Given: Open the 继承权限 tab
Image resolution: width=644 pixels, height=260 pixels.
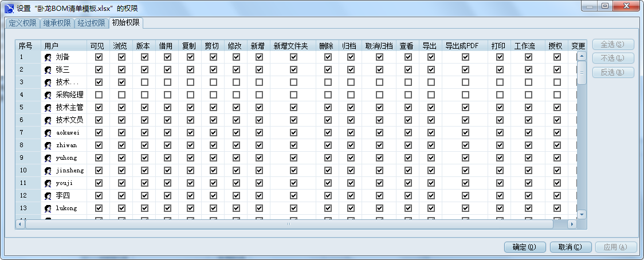Looking at the screenshot, I should pos(57,23).
